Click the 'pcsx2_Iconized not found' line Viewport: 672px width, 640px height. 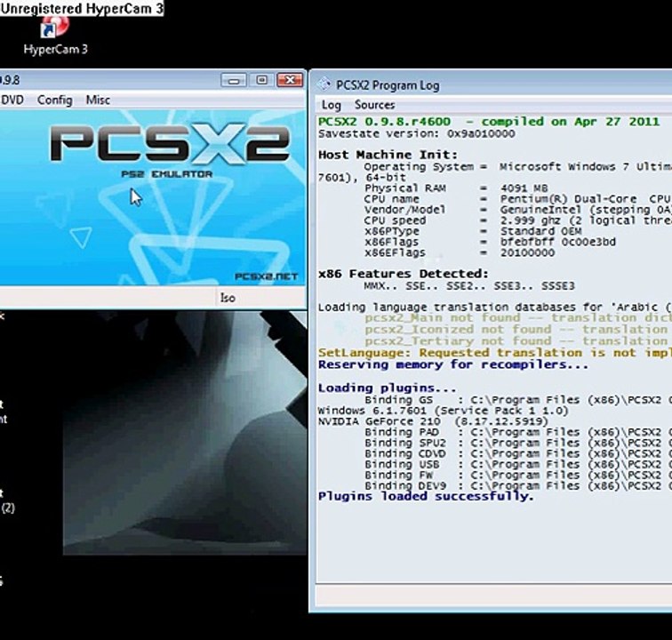click(517, 329)
